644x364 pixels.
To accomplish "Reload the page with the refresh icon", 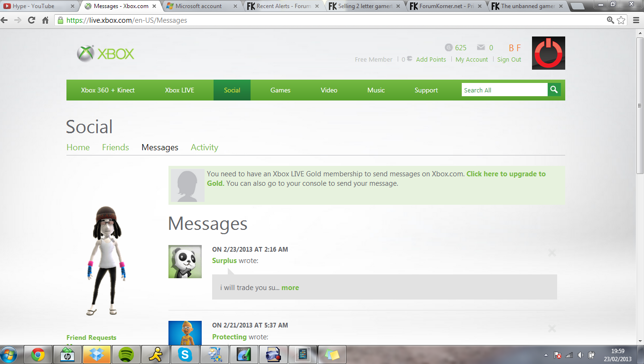I will 32,20.
